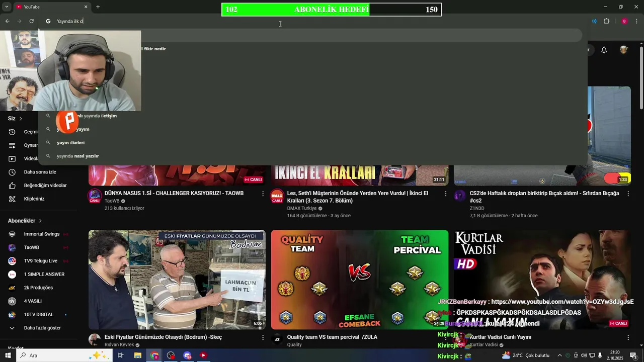Image resolution: width=644 pixels, height=362 pixels.
Task: Open File Explorer from taskbar
Action: (137, 355)
